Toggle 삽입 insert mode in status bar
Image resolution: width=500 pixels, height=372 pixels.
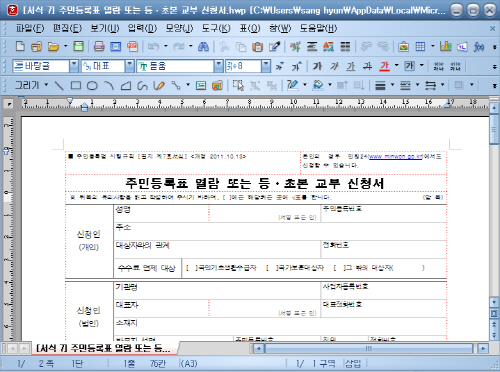(x=353, y=363)
